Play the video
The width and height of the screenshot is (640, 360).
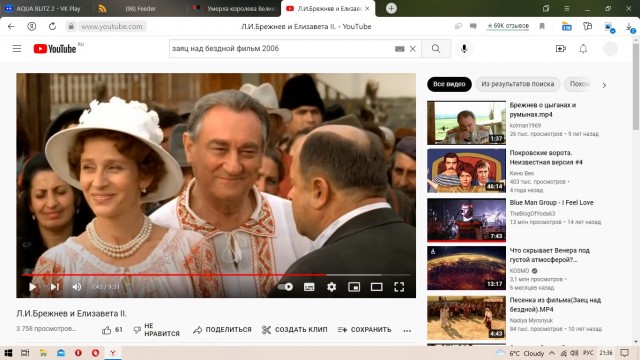tap(32, 287)
